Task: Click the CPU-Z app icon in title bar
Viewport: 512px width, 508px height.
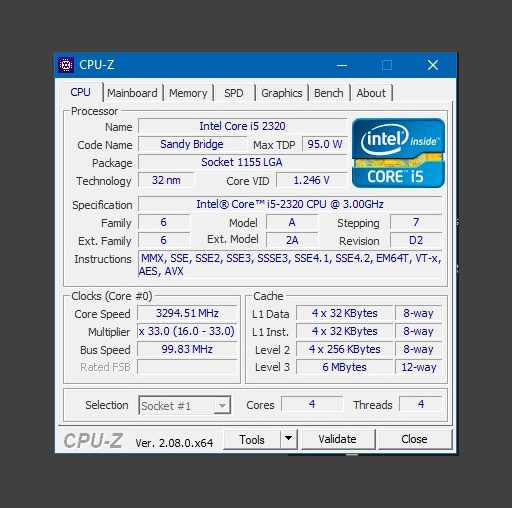Action: click(66, 65)
